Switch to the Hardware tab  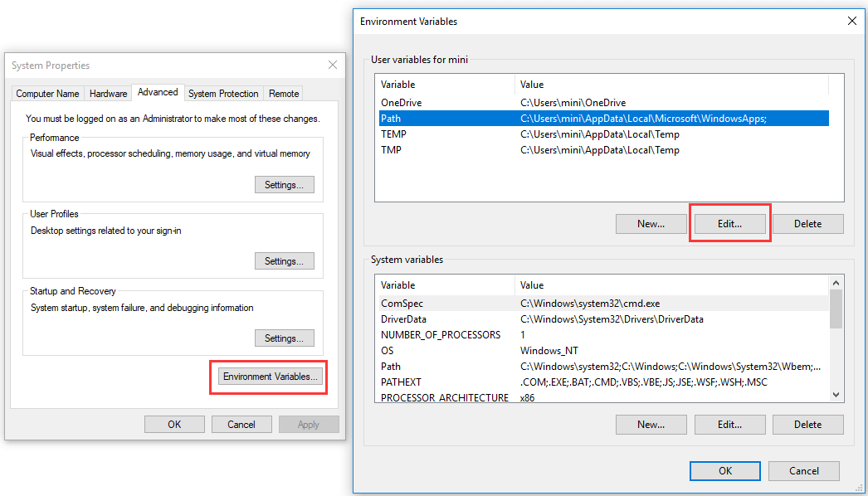(x=108, y=93)
